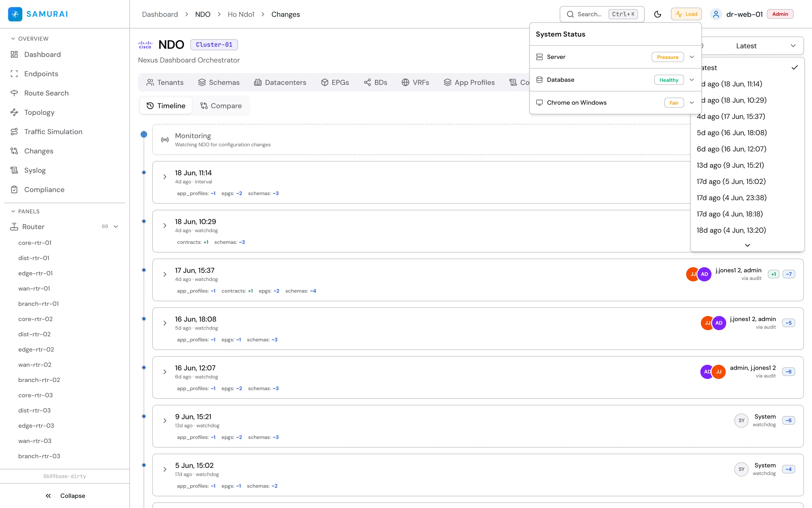The image size is (812, 508).
Task: Open the Dashboard sidebar icon
Action: 14,54
